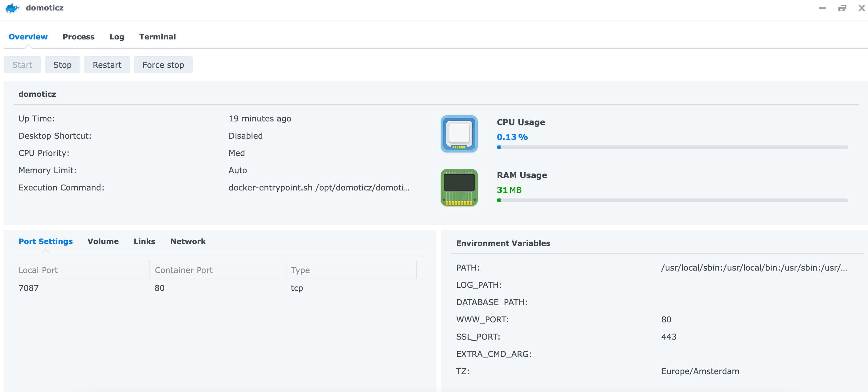The image size is (868, 392).
Task: Click the EXTRA_CMD_ARG variable label
Action: click(x=493, y=354)
